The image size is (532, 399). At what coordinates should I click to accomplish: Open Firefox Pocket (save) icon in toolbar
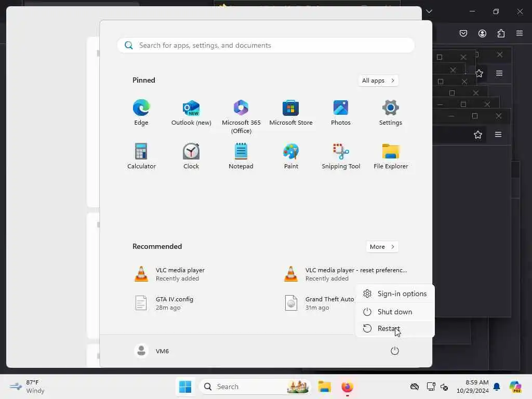[x=463, y=33]
